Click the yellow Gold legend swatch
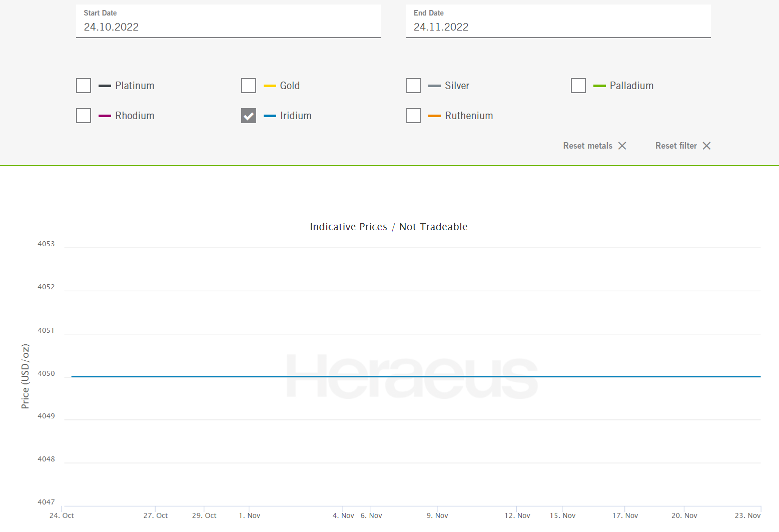Screen dimensions: 779x532 [270, 86]
